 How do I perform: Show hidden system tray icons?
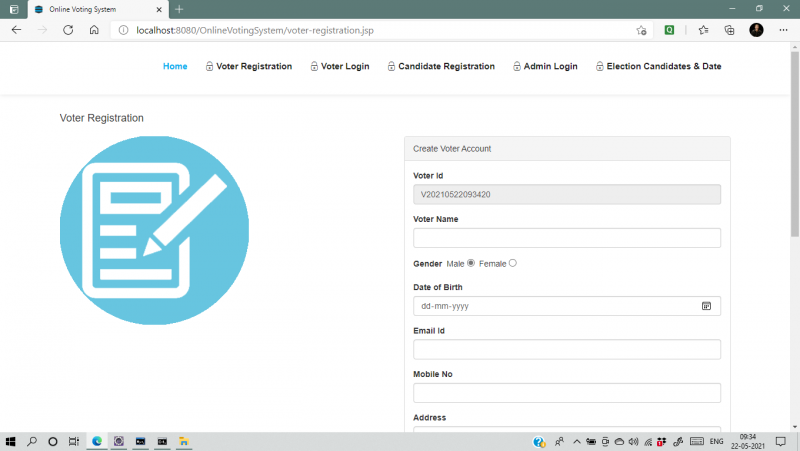[577, 442]
